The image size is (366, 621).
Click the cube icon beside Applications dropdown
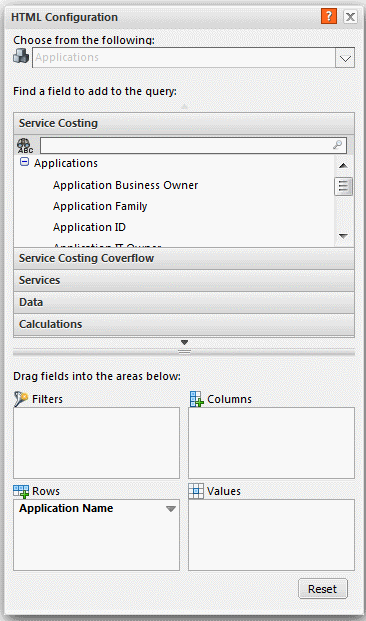[21, 56]
